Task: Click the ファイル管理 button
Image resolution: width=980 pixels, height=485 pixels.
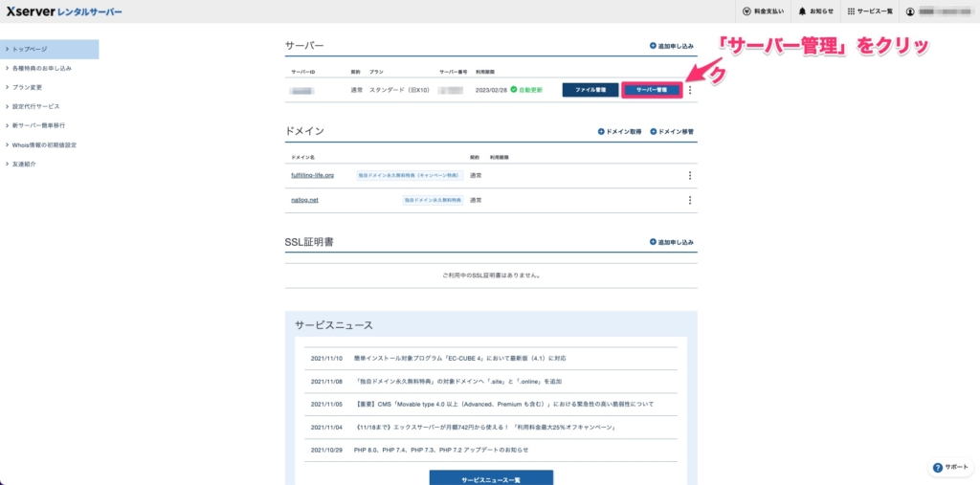Action: click(x=590, y=90)
